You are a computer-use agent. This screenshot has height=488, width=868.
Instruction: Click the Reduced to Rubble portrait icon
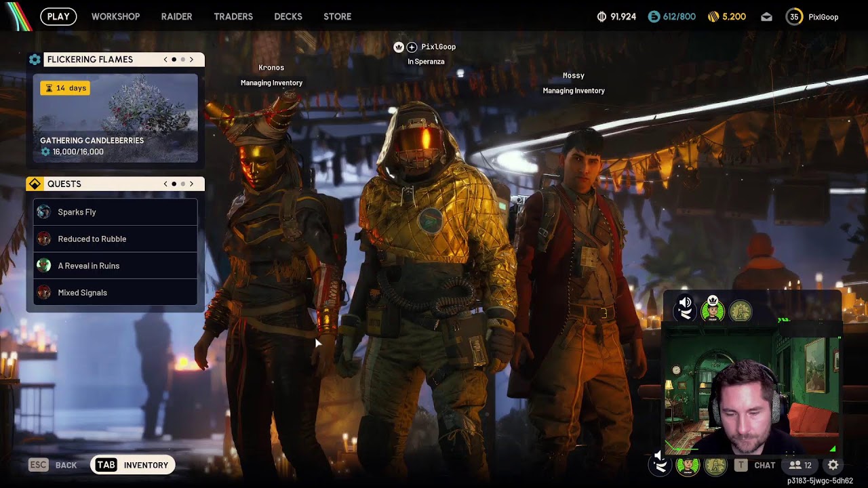(x=43, y=239)
